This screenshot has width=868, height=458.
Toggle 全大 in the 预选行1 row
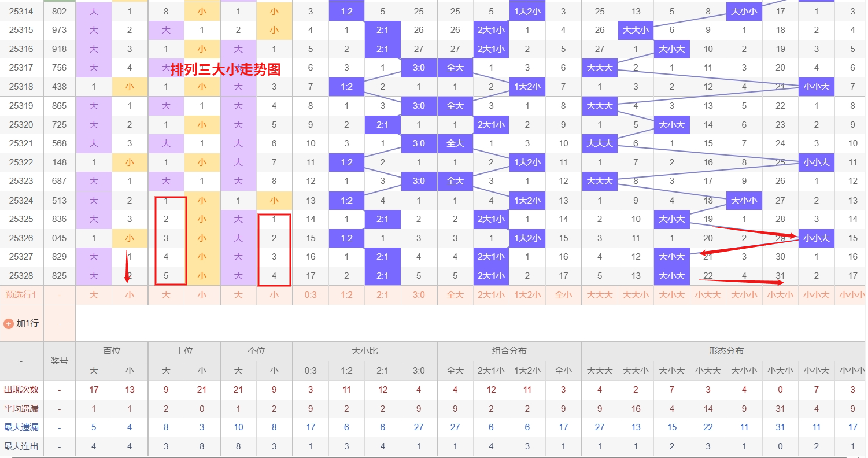pyautogui.click(x=455, y=295)
